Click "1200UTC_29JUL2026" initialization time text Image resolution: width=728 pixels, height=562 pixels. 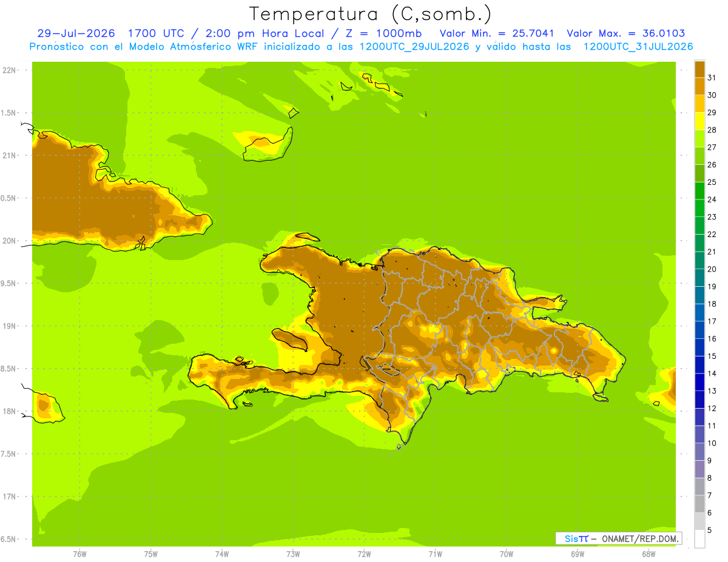[414, 47]
